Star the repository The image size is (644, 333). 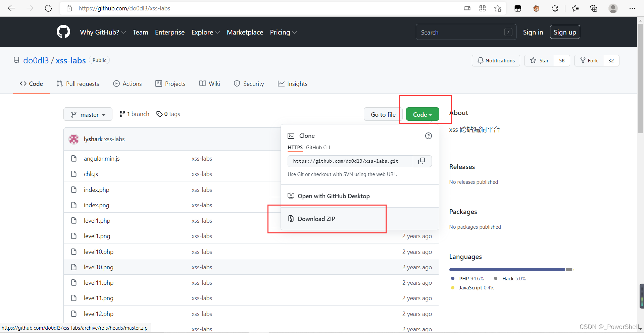pos(539,60)
